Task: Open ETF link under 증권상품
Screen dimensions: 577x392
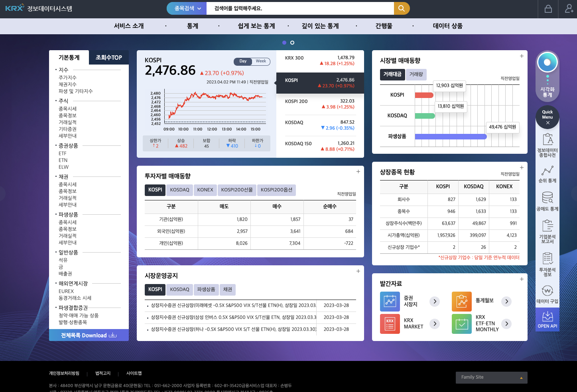Action: coord(63,153)
